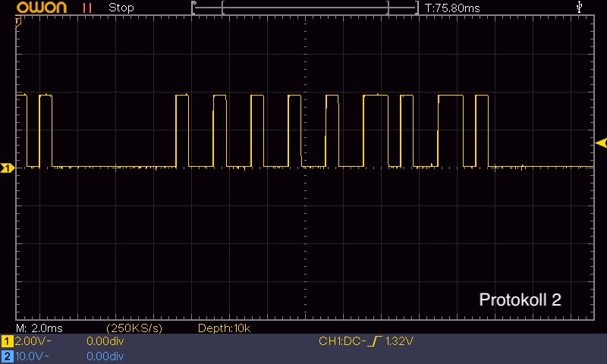607x364 pixels.
Task: Click the trigger level arrow on right edge
Action: 601,143
